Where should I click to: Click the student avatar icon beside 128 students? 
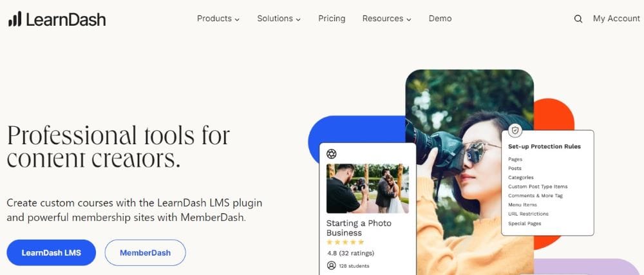coord(331,265)
